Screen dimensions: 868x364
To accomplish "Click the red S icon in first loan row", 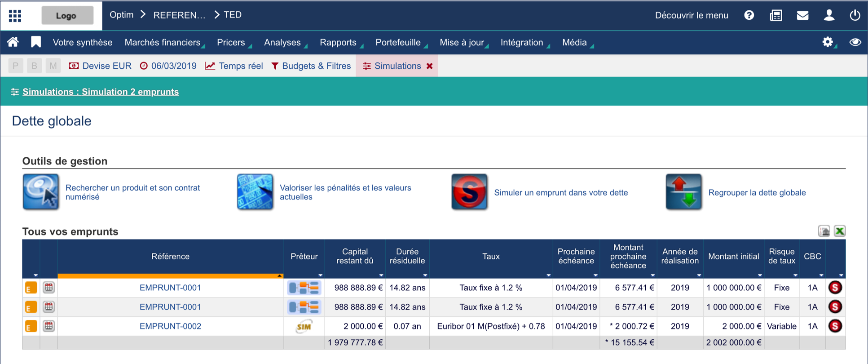I will pyautogui.click(x=835, y=288).
